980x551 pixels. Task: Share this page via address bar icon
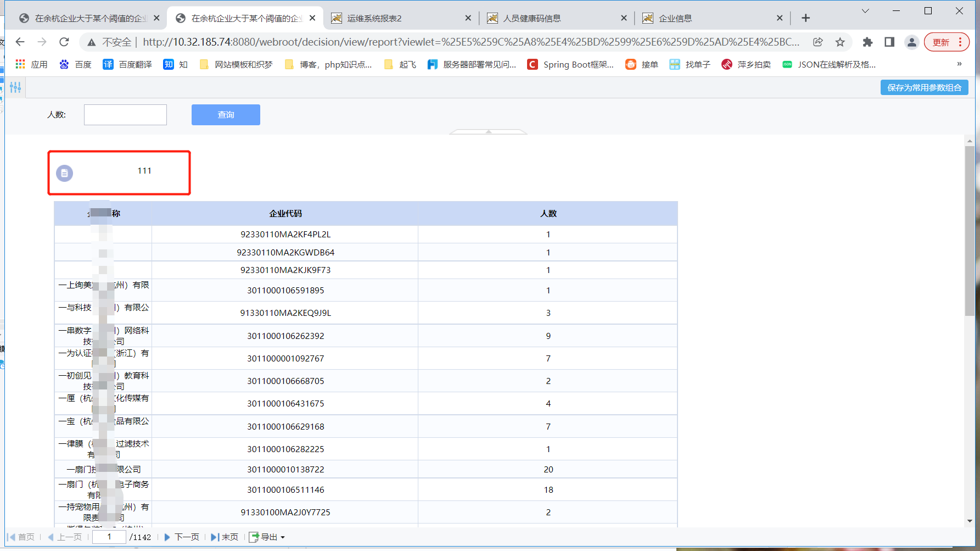click(x=818, y=42)
